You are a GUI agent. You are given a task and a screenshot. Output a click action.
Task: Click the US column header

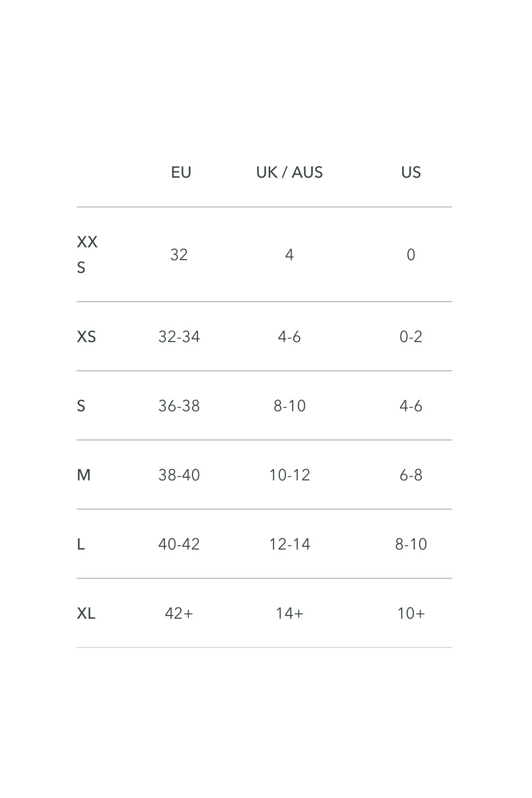click(411, 172)
